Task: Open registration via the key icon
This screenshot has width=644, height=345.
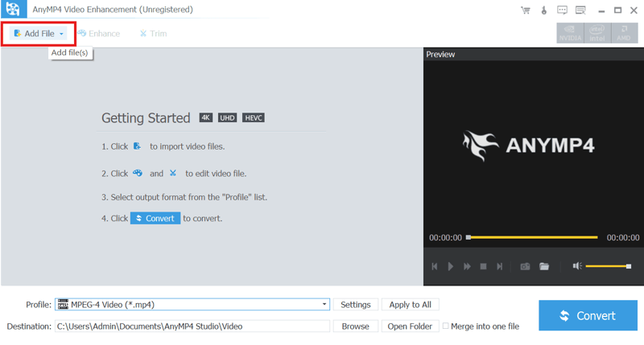Action: (x=544, y=10)
